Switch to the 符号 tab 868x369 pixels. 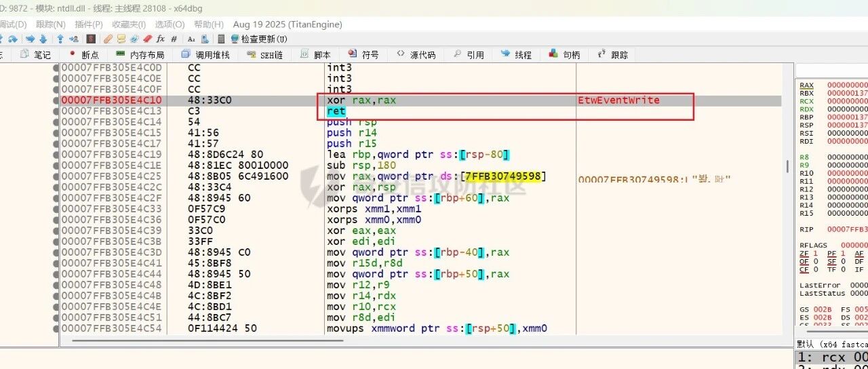click(363, 54)
